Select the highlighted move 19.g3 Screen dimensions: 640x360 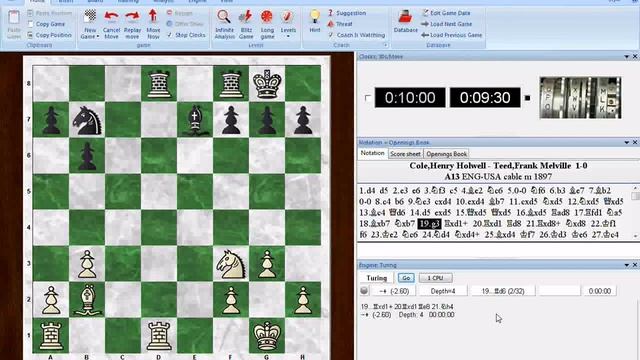pyautogui.click(x=429, y=224)
